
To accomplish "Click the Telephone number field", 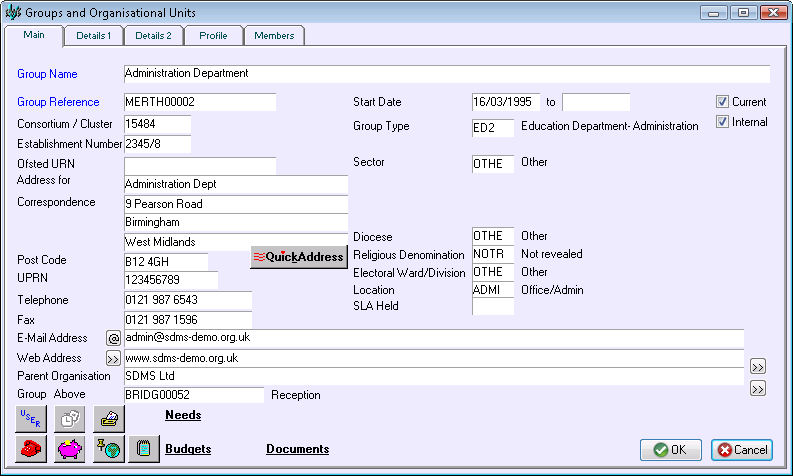I will coord(188,300).
